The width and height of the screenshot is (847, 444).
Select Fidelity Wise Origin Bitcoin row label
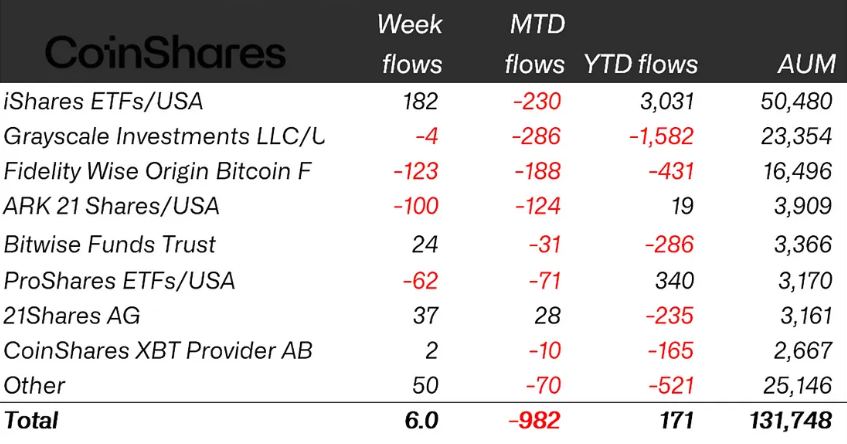coord(158,171)
